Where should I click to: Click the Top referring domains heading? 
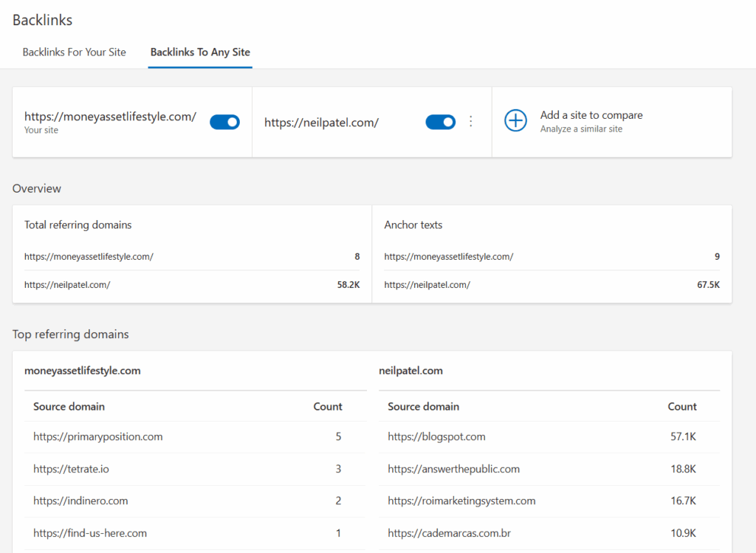click(70, 334)
